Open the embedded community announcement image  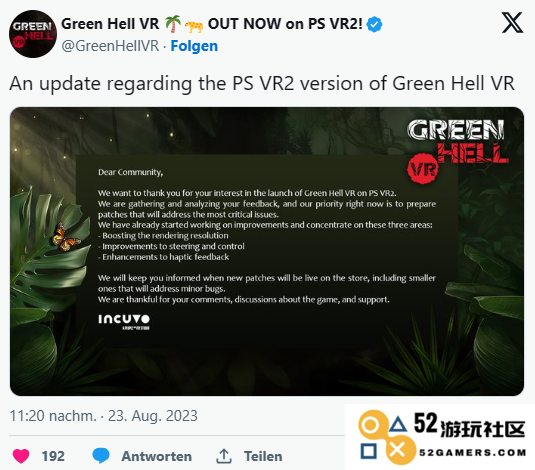[x=267, y=252]
